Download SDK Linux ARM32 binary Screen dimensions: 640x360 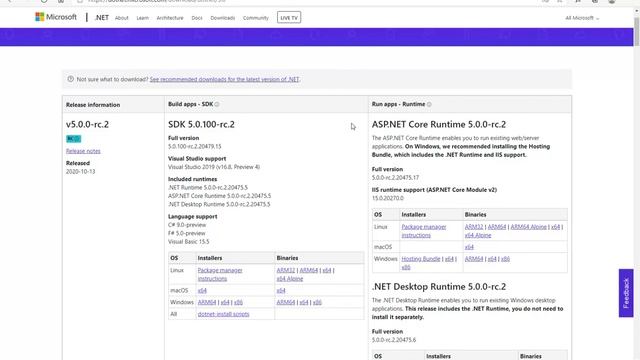click(x=285, y=270)
